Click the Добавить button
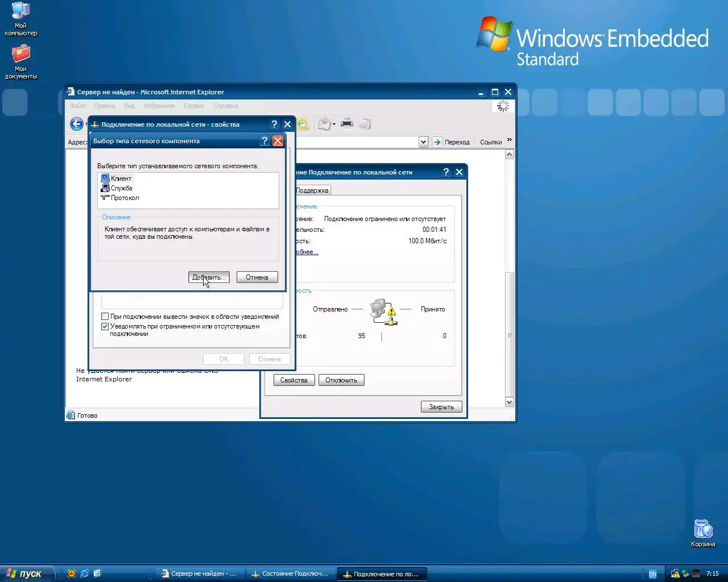Viewport: 728px width, 582px height. 209,277
